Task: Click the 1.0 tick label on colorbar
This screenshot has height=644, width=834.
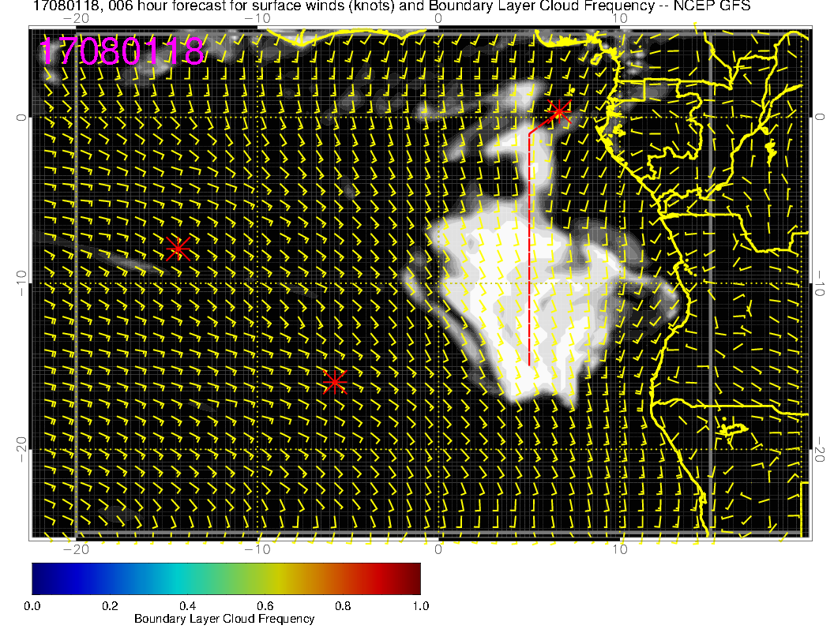Action: (420, 605)
